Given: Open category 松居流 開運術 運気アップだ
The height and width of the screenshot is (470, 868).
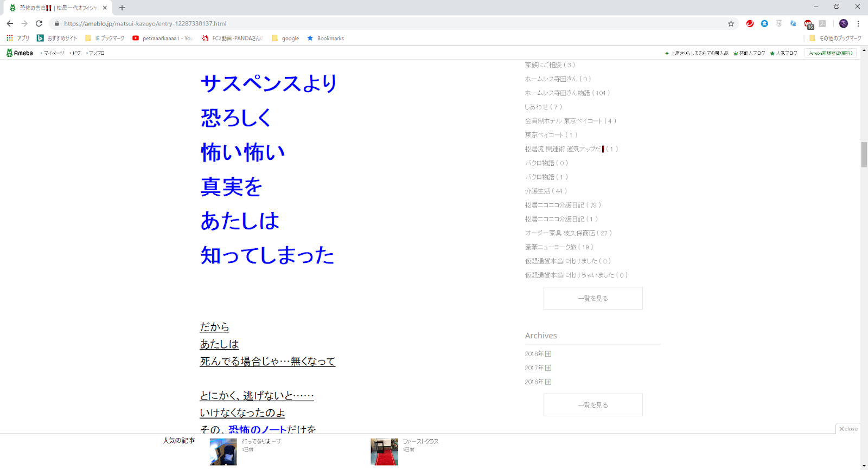Looking at the screenshot, I should (571, 149).
